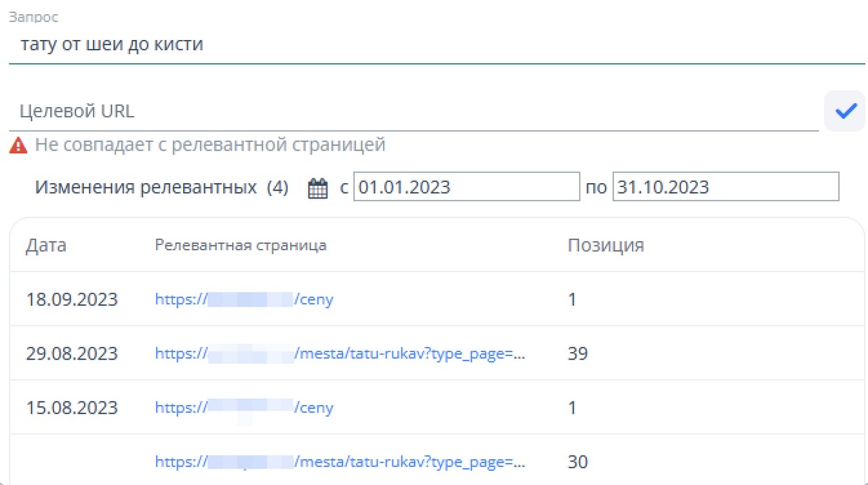Open the calendar date picker icon
The height and width of the screenshot is (485, 868).
pos(317,188)
